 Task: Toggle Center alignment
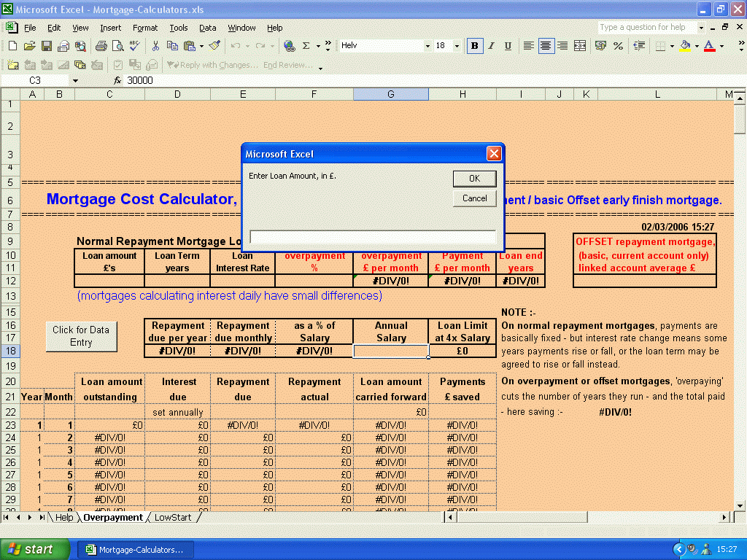546,46
